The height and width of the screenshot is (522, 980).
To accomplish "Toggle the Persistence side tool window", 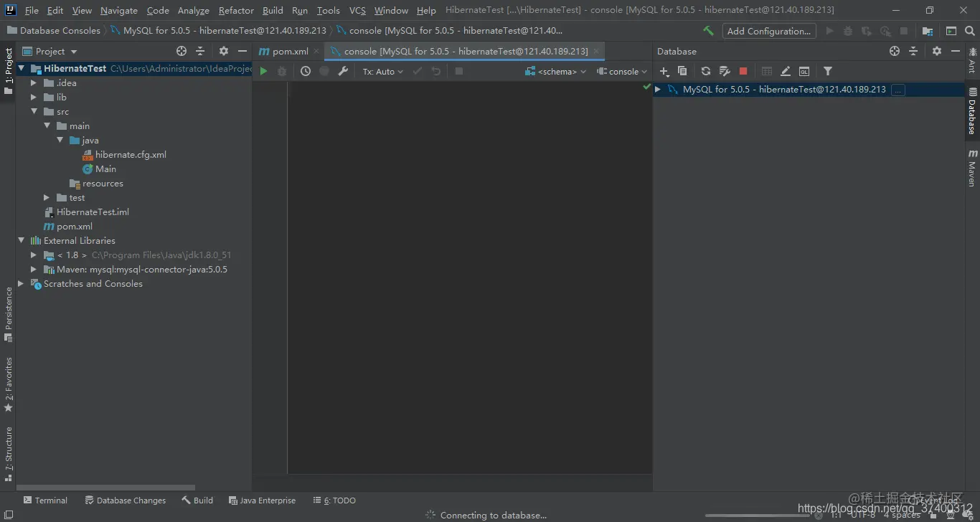I will tap(8, 314).
